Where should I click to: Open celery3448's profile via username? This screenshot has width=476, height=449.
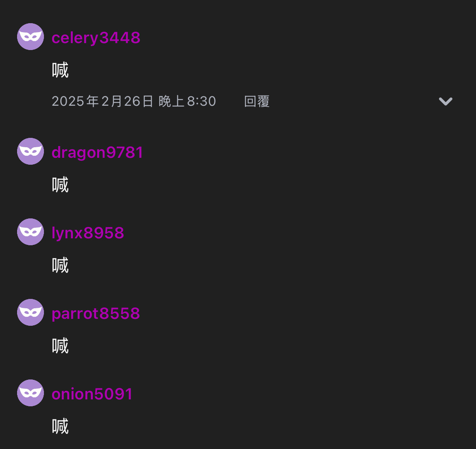[x=96, y=38]
